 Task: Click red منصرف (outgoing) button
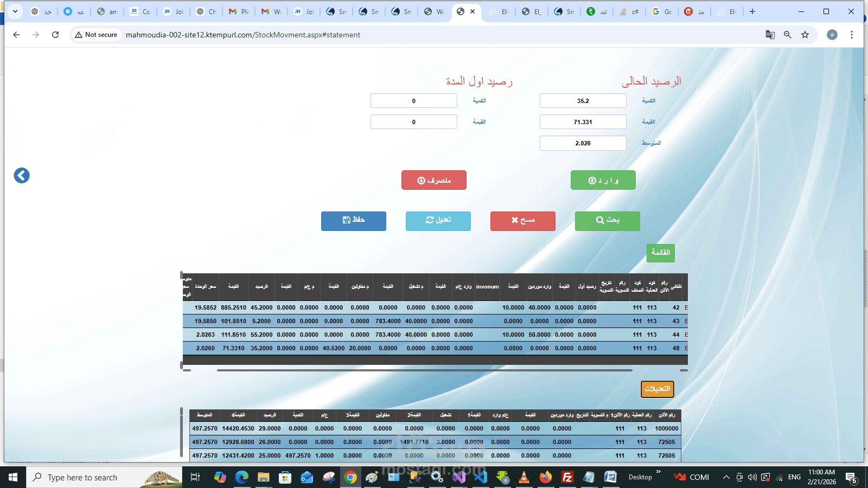[x=434, y=180]
